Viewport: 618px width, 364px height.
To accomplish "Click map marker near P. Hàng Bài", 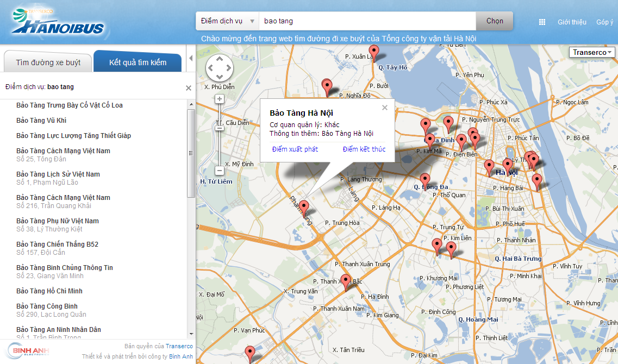I will tap(537, 181).
